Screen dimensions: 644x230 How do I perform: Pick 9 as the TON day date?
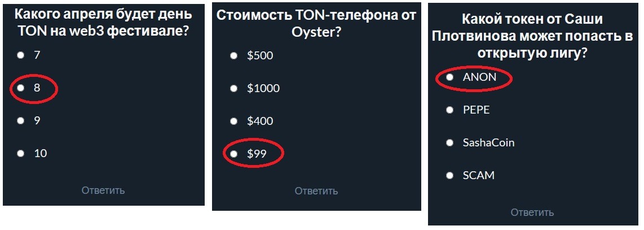click(x=21, y=120)
